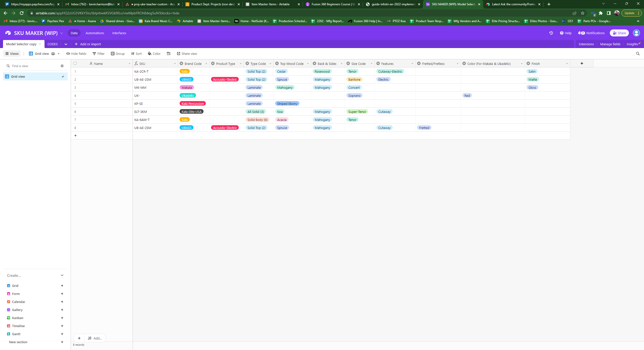Toggle the Views sidebar

click(x=12, y=54)
